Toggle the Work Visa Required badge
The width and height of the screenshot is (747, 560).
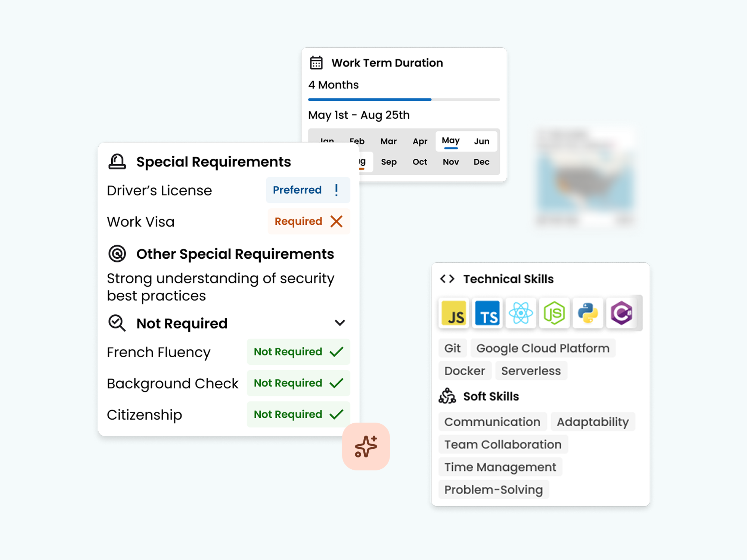309,221
